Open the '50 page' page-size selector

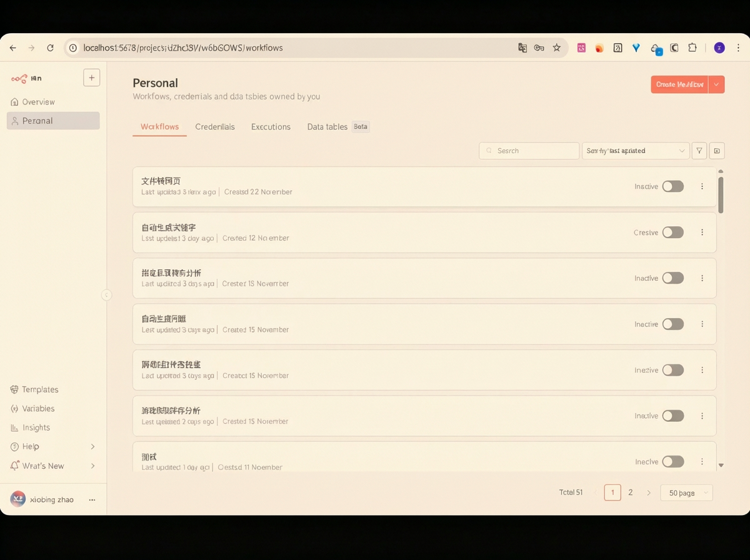click(686, 492)
